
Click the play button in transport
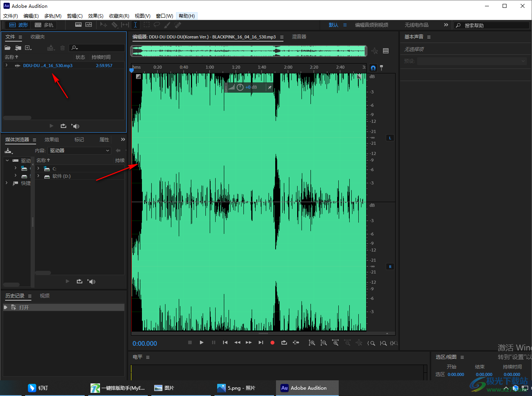(x=202, y=343)
